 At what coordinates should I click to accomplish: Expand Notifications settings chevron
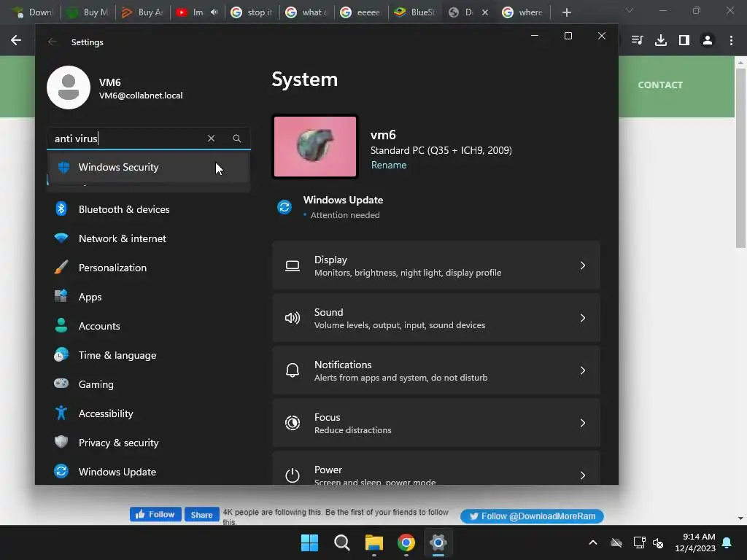pos(583,370)
